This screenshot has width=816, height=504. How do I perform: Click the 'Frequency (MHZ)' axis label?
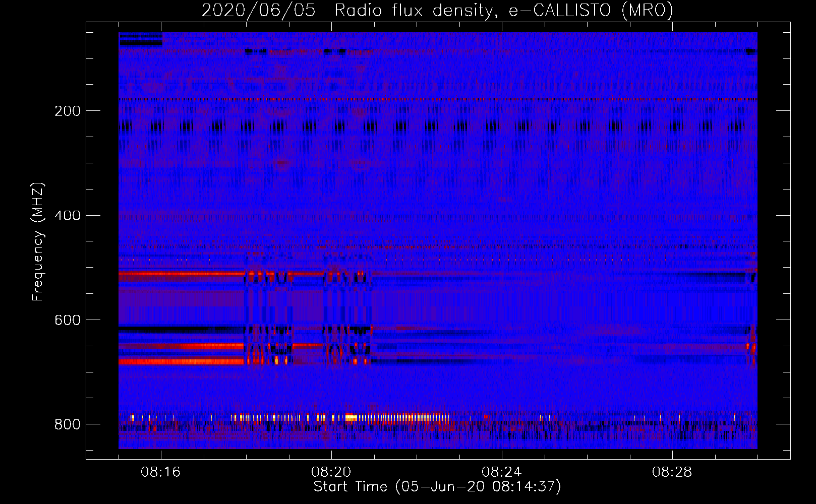pos(38,241)
